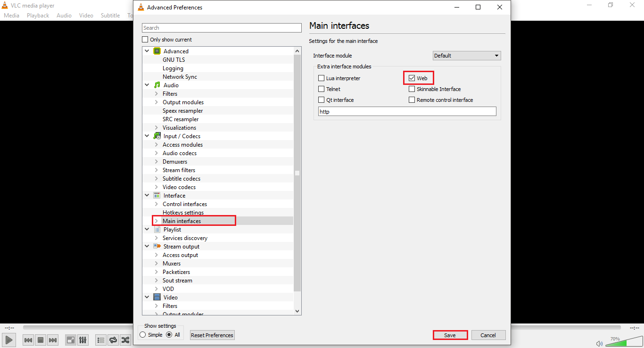This screenshot has width=644, height=348.
Task: Toggle the playlist icon in VLC controls
Action: 100,340
